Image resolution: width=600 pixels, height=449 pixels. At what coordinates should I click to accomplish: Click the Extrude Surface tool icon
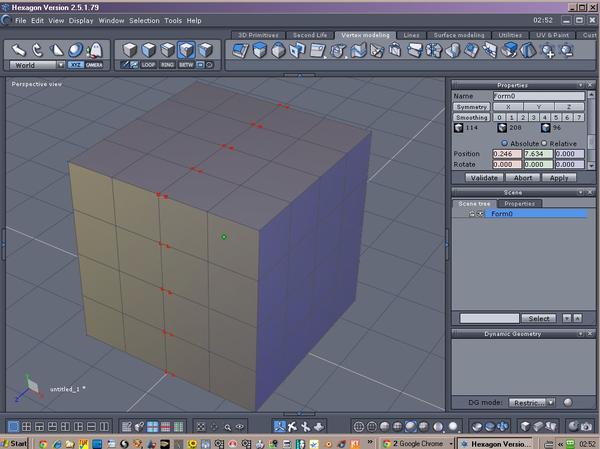[240, 51]
